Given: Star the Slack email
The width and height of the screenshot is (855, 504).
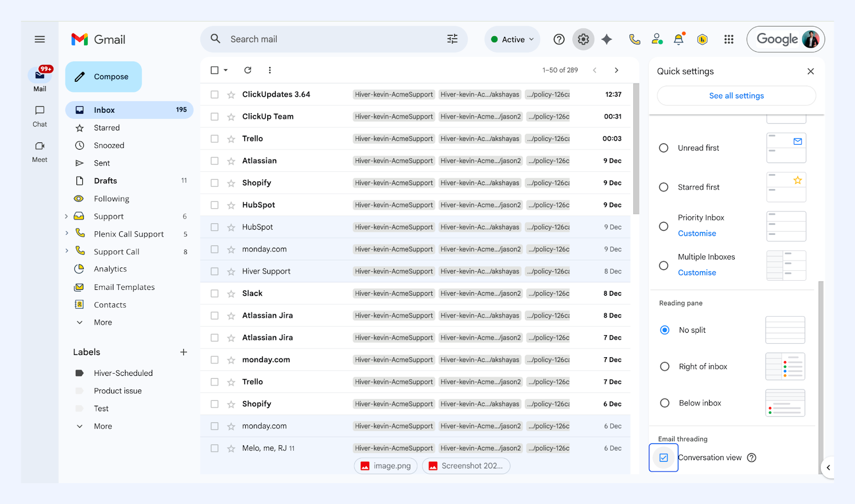Looking at the screenshot, I should click(231, 294).
